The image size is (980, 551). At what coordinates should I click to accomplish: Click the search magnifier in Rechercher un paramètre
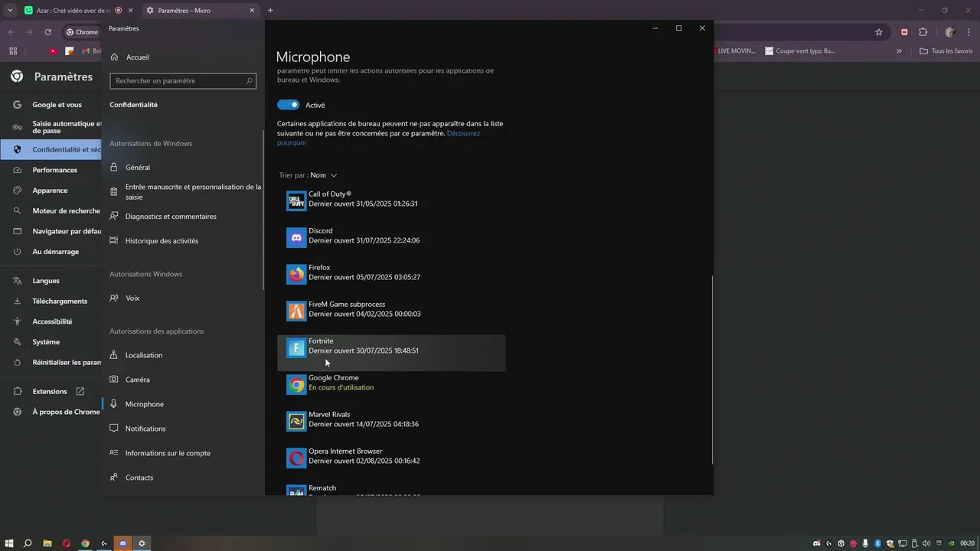pyautogui.click(x=249, y=80)
